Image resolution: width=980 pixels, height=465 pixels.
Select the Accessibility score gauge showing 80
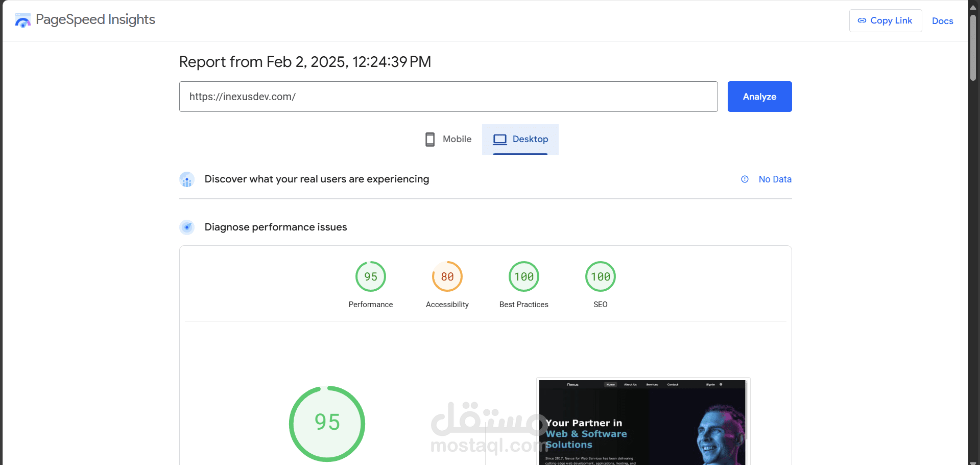click(x=447, y=276)
